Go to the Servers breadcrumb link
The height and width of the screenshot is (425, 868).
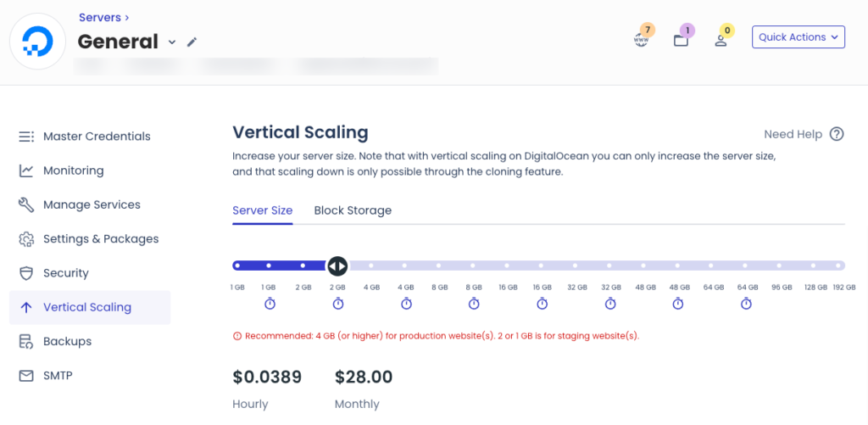click(x=100, y=18)
